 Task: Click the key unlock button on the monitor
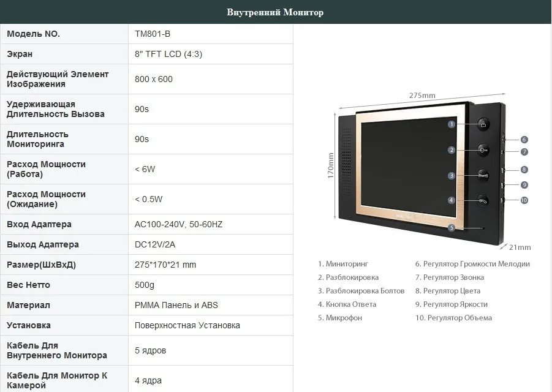[484, 150]
